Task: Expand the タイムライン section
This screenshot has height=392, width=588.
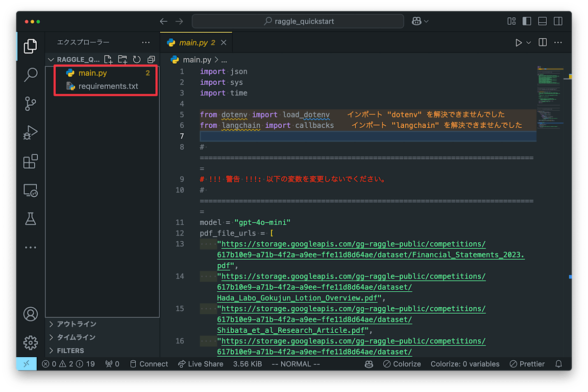Action: coord(102,337)
